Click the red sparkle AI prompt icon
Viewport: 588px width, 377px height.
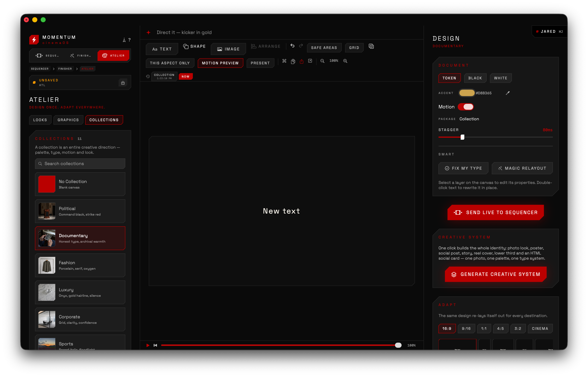(x=148, y=33)
